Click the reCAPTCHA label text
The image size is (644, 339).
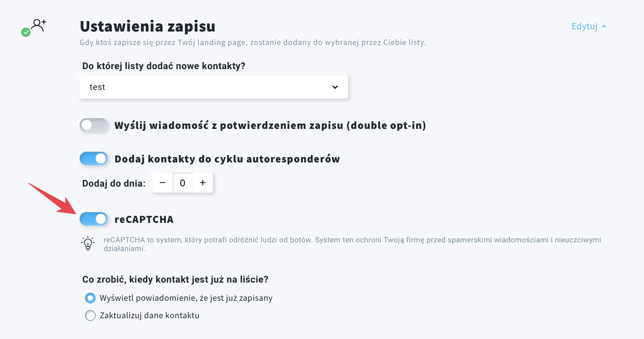click(144, 220)
